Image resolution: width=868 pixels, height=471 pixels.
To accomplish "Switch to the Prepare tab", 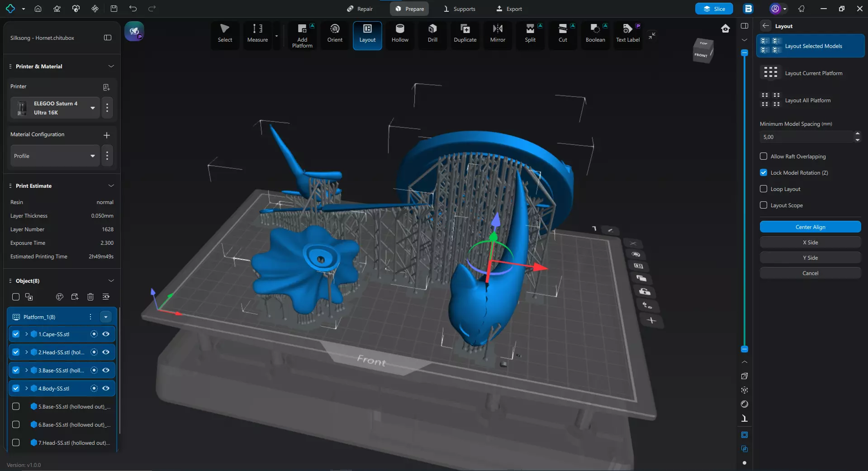I will coord(409,9).
